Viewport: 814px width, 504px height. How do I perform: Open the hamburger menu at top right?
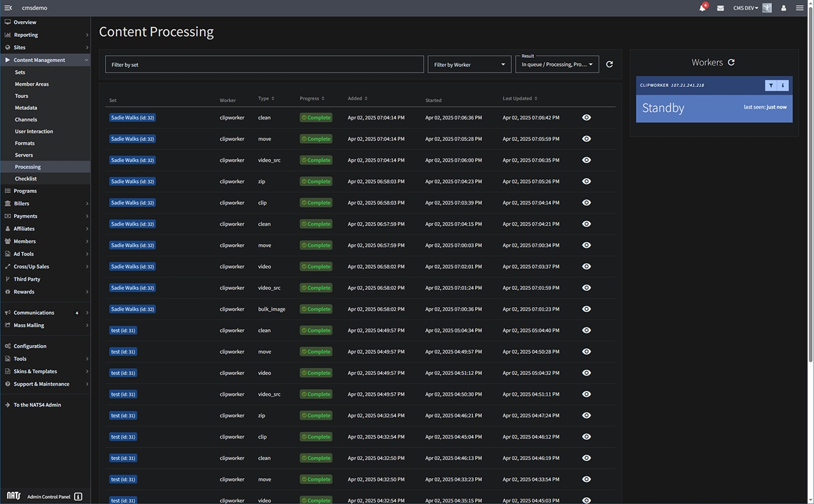click(x=799, y=8)
